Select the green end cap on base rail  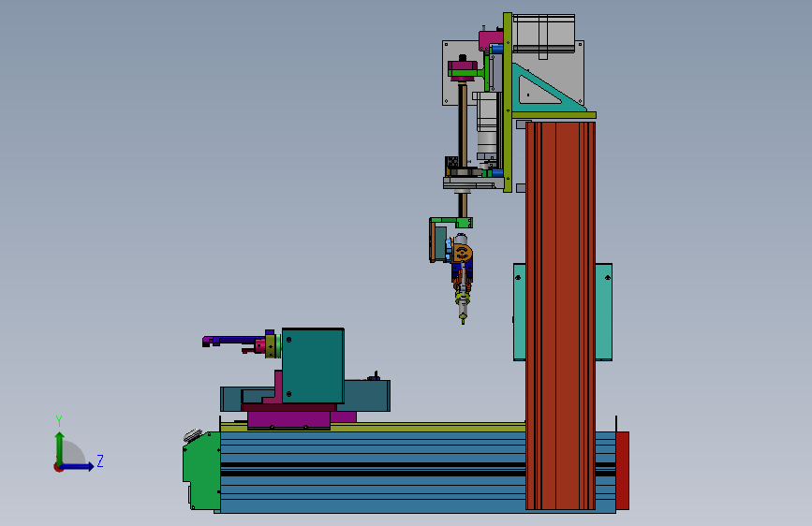202,470
